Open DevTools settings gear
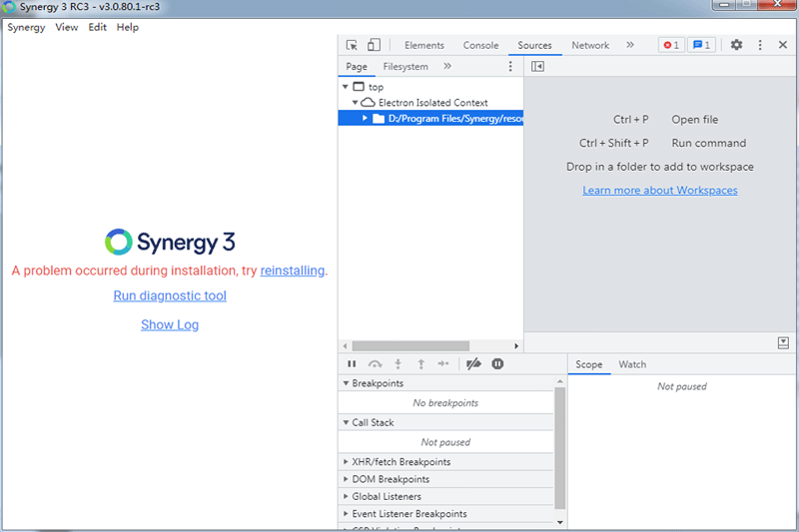Image resolution: width=799 pixels, height=532 pixels. click(x=736, y=45)
